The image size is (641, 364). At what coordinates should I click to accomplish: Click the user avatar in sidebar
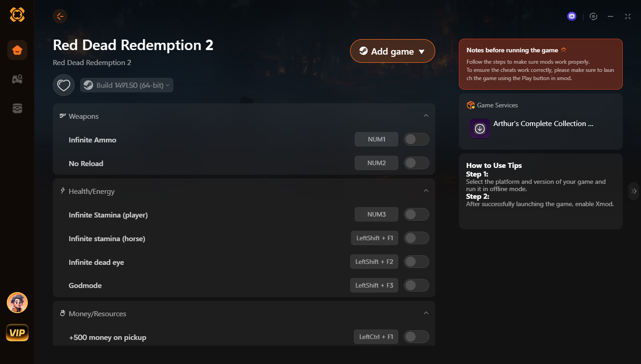[x=17, y=303]
